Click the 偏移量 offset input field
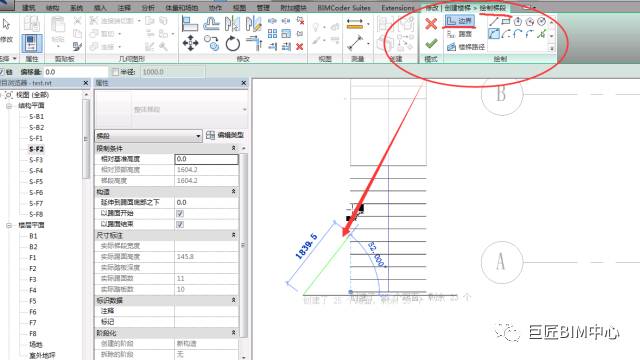Screen dimensions: 640x360 click(76, 72)
